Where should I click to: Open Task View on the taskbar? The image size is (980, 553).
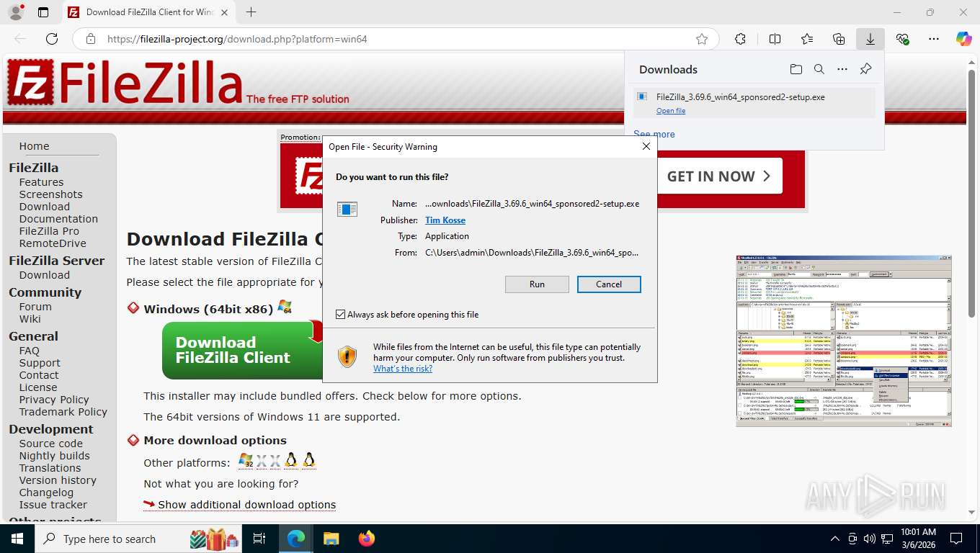[259, 539]
